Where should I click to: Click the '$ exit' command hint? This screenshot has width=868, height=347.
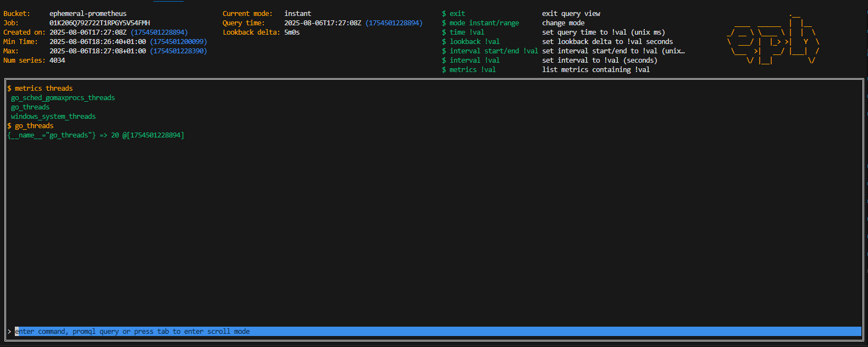454,14
